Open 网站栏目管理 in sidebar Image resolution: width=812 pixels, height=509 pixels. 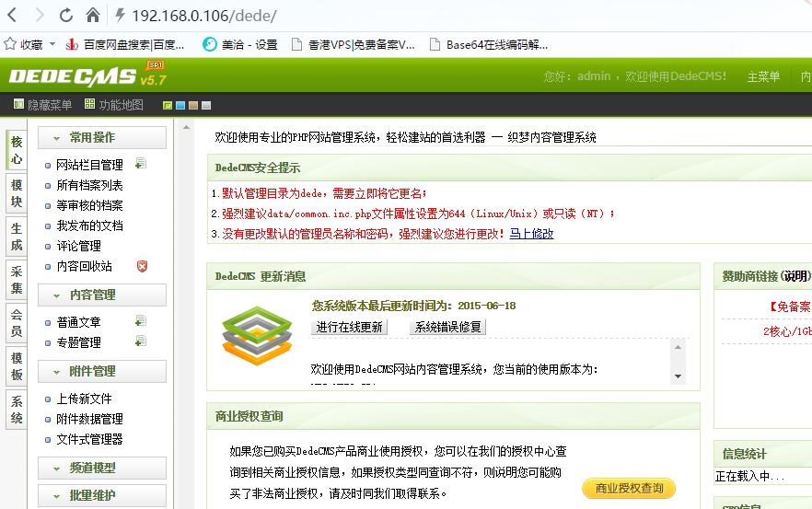[89, 165]
